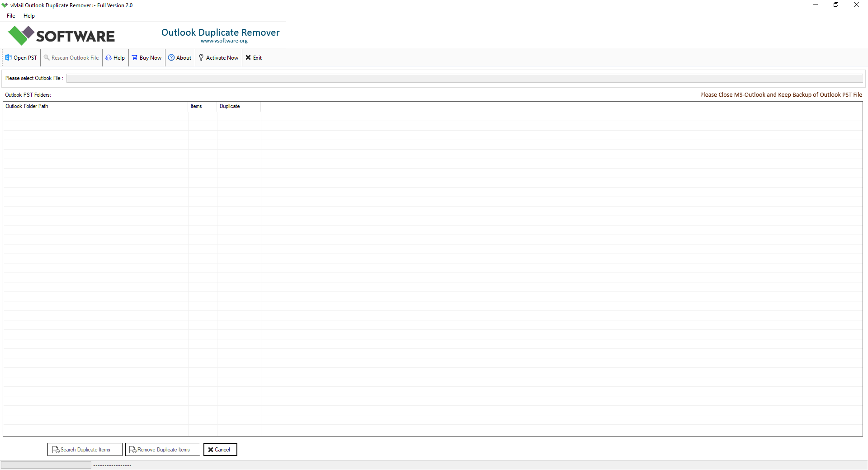Click the Buy Now shopping cart icon
868x470 pixels.
135,57
